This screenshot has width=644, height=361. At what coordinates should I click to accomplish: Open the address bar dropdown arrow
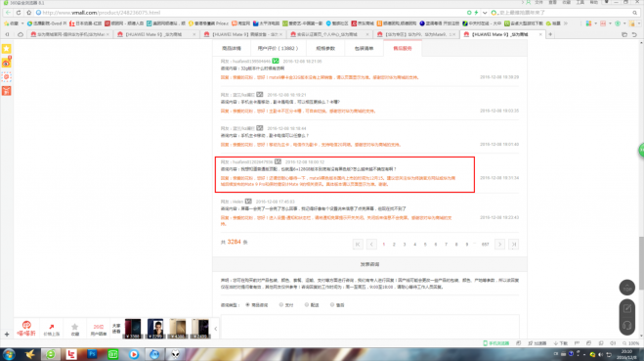(485, 13)
